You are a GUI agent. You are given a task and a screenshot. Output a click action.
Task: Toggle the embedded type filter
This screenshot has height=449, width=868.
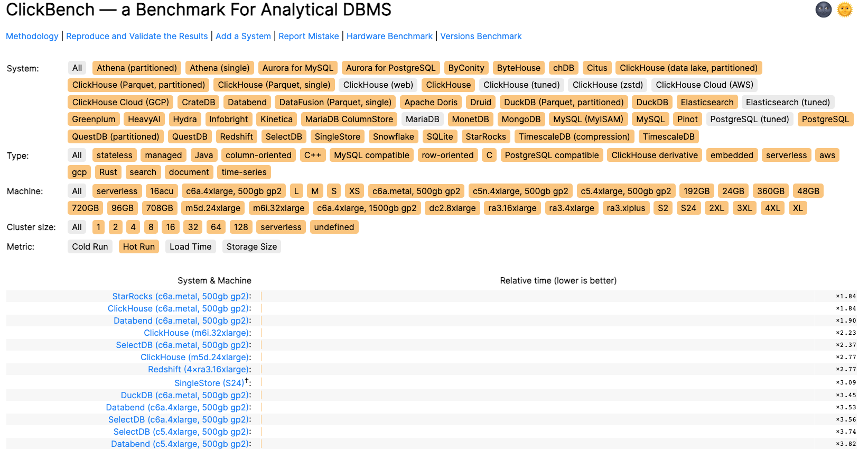click(732, 155)
